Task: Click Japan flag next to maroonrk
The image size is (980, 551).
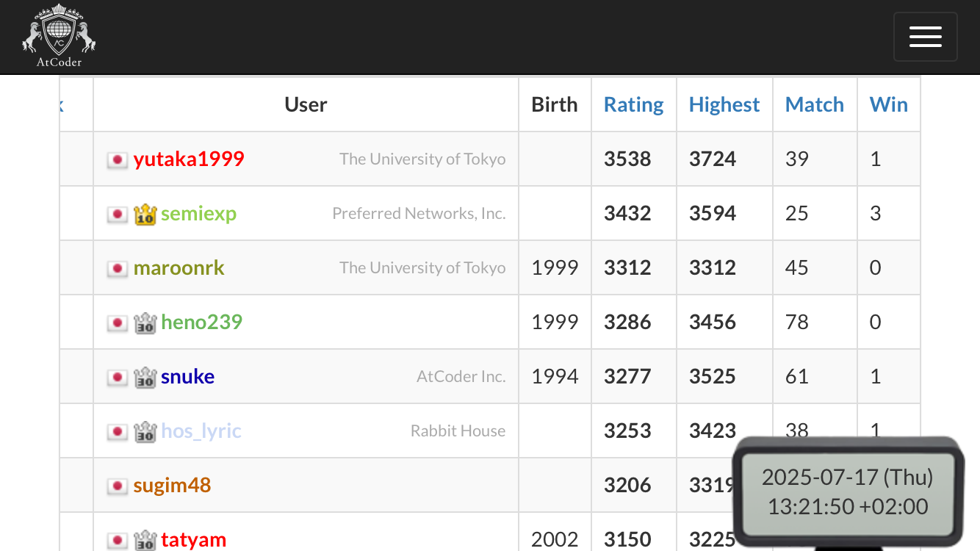Action: click(118, 268)
